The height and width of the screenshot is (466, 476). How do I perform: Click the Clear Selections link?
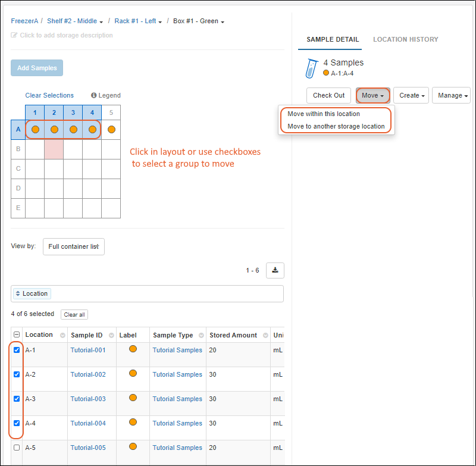click(x=49, y=95)
